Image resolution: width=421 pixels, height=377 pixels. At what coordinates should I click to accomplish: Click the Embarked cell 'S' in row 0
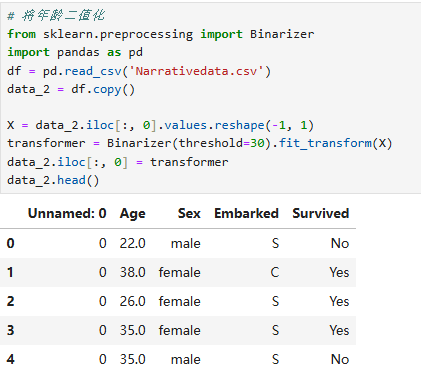pyautogui.click(x=275, y=243)
